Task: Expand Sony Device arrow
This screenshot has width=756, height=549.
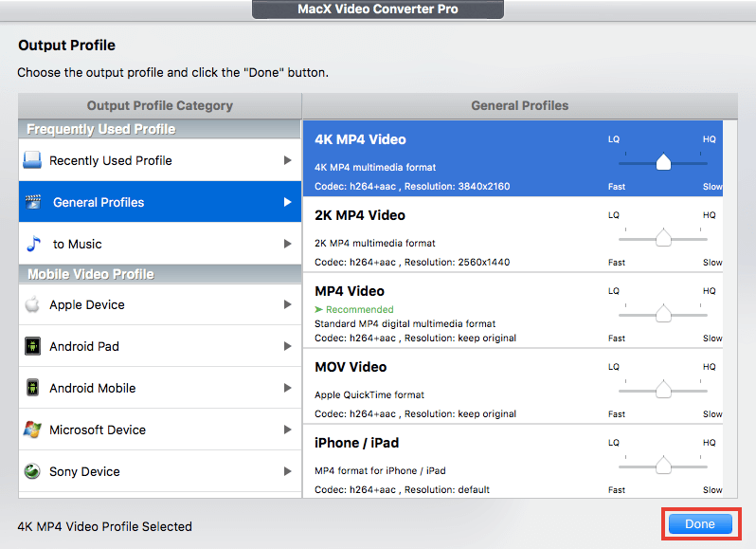Action: pos(287,471)
